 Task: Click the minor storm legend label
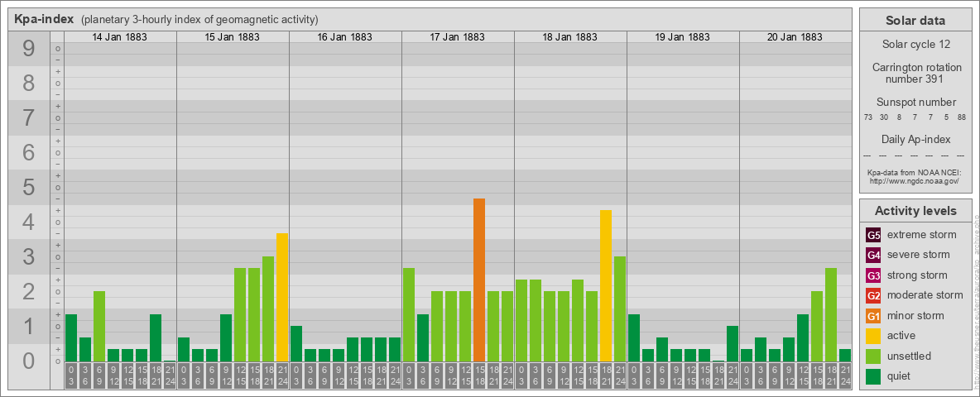coord(915,316)
